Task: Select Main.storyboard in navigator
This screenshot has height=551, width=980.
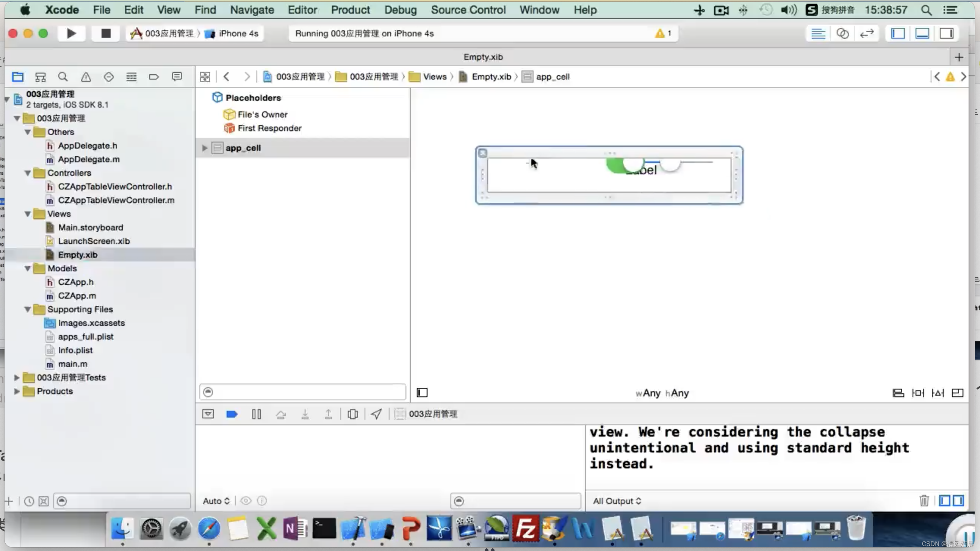Action: (x=91, y=227)
